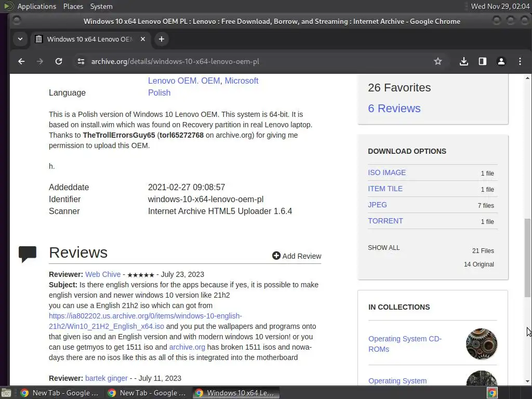This screenshot has height=399, width=532.
Task: Open reviewer Web Chive profile
Action: click(x=103, y=274)
